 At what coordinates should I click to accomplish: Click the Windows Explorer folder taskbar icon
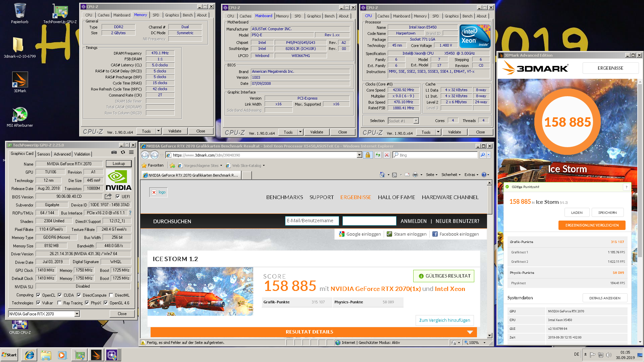coord(46,355)
